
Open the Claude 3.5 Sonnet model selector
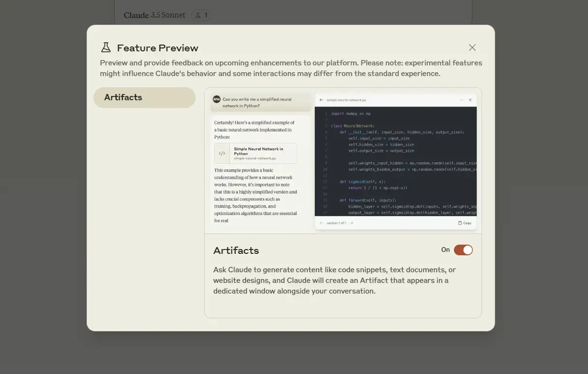(x=154, y=15)
